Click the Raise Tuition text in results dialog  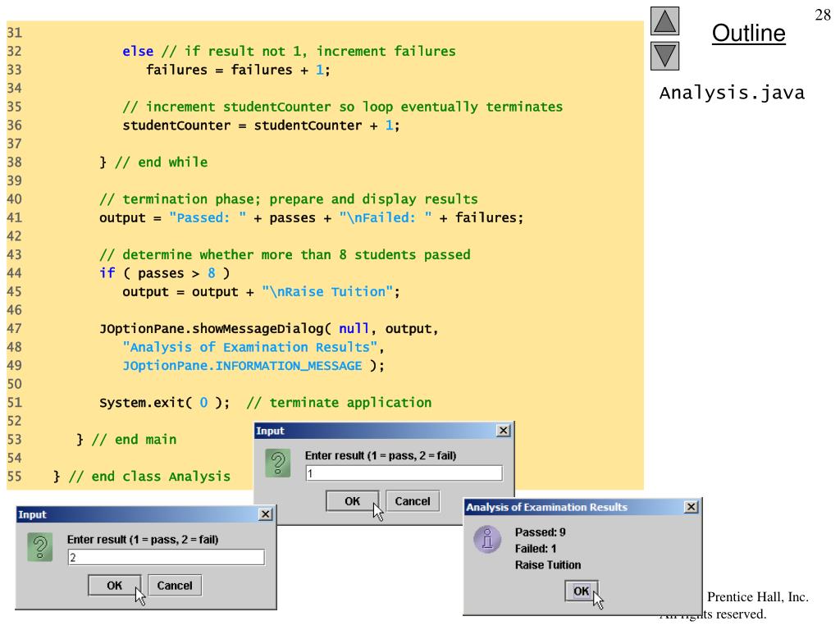547,564
